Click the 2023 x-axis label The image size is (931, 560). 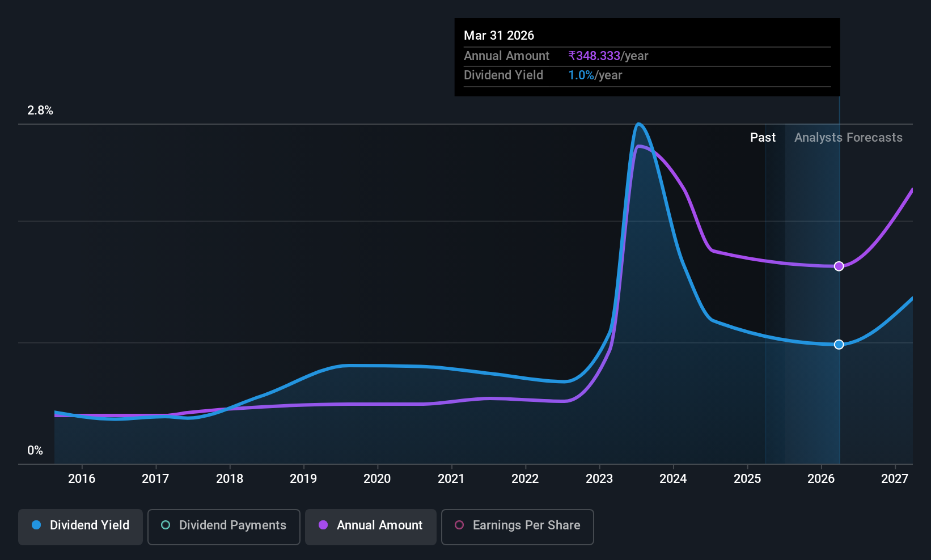pyautogui.click(x=599, y=479)
